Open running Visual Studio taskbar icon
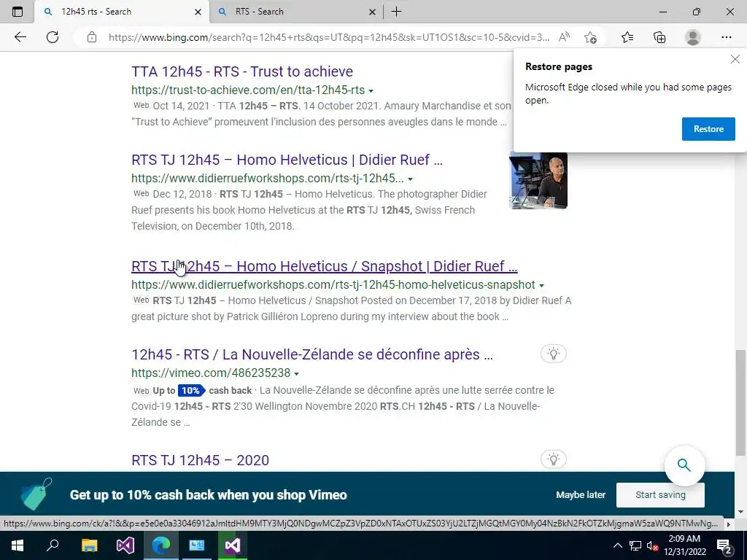The height and width of the screenshot is (560, 747). point(233,545)
